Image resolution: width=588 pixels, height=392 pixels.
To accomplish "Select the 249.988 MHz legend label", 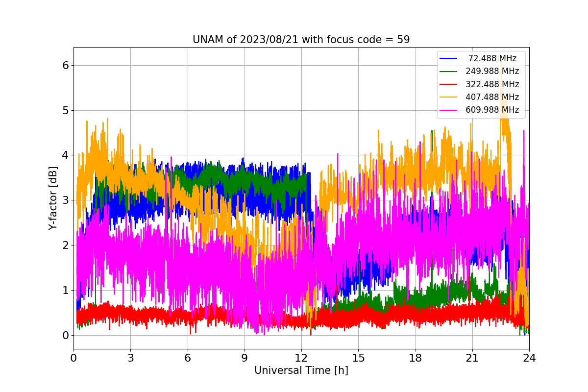I will coord(492,72).
